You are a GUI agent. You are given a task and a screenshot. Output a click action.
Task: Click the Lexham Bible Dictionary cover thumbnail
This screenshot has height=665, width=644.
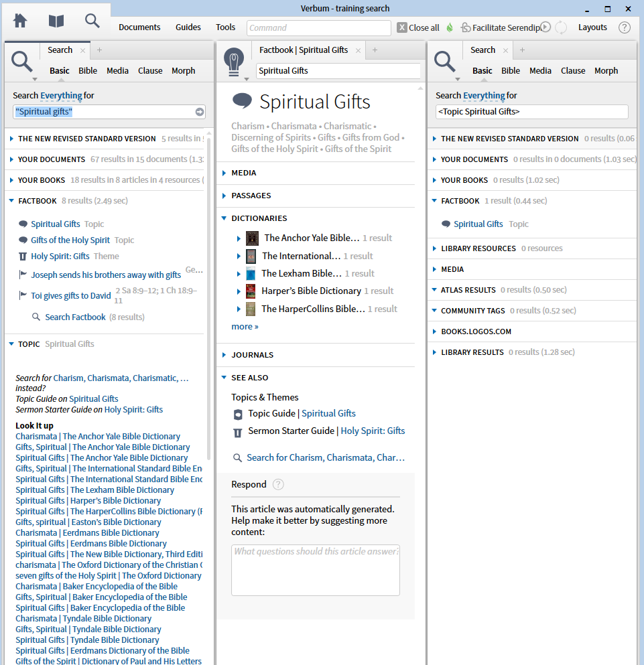pos(251,273)
